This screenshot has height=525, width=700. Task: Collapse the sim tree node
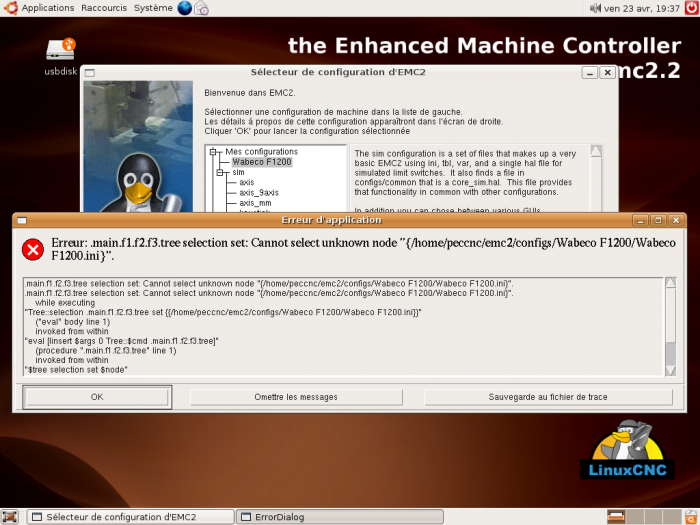coord(220,172)
